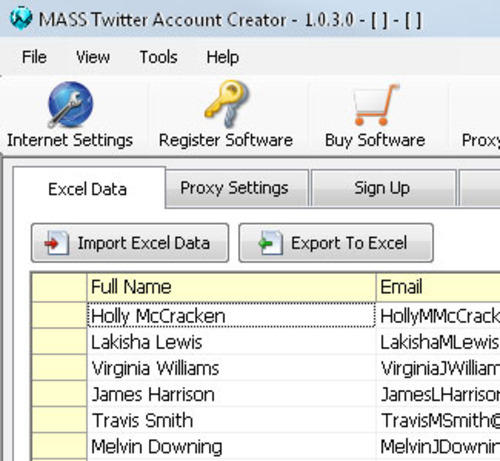This screenshot has width=500, height=461.
Task: Select the Holly McCracken name cell
Action: pyautogui.click(x=231, y=315)
